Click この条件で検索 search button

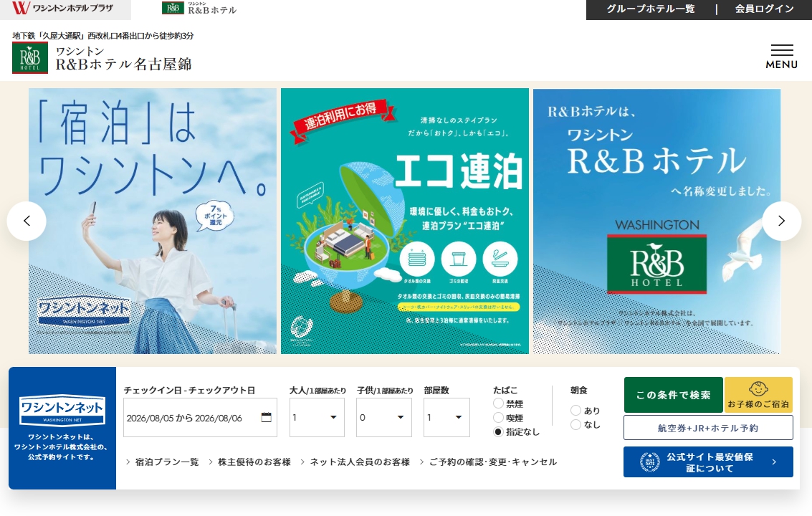(673, 395)
